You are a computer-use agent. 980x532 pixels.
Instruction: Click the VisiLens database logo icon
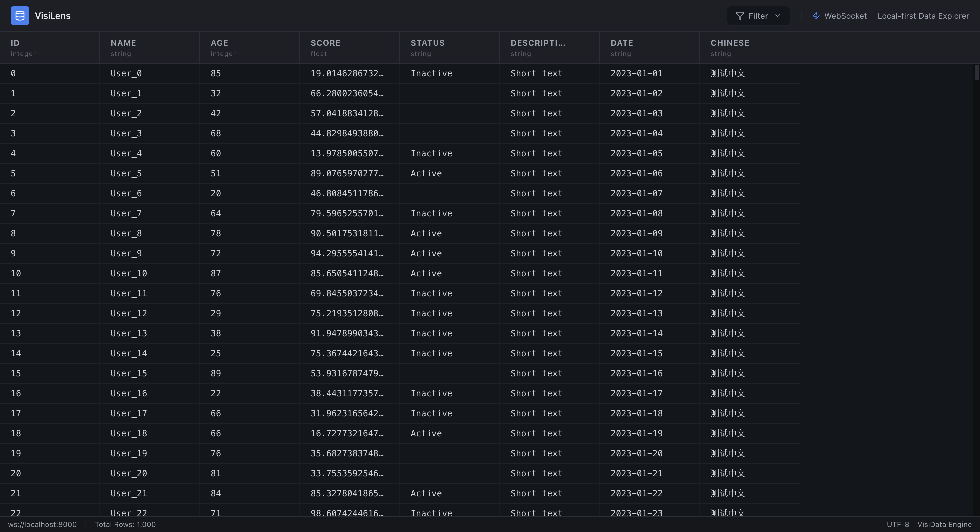click(20, 16)
